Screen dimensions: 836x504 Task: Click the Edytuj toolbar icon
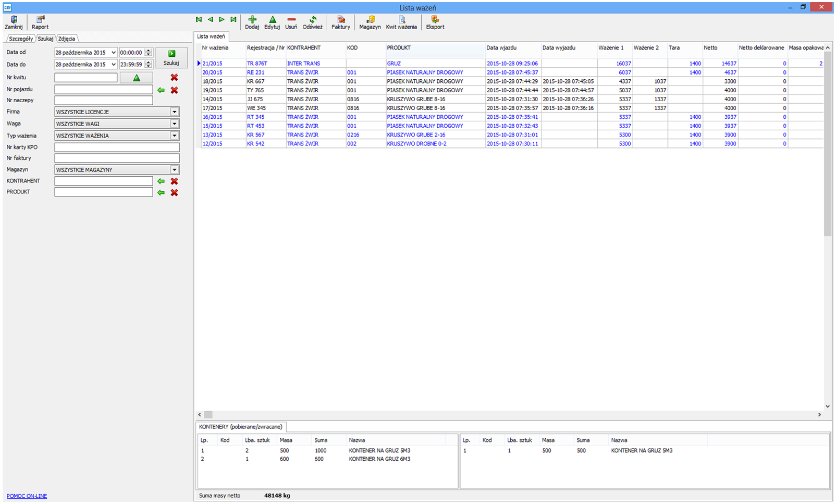point(272,20)
